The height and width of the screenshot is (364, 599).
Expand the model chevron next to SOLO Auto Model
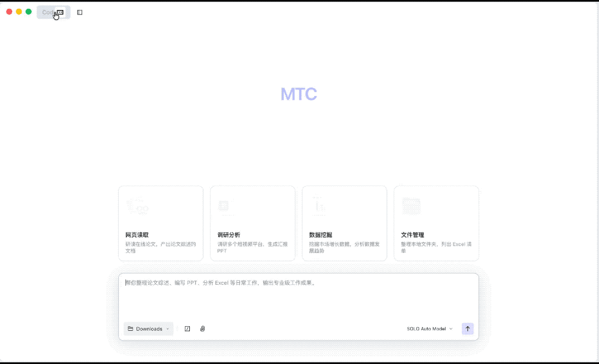coord(451,328)
